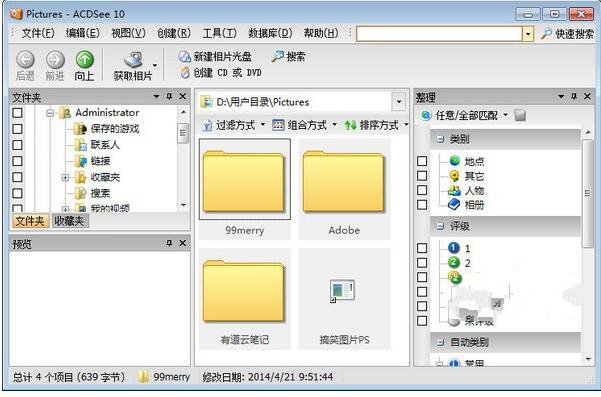Open the 数据库(D) menu
Screen dimensions: 601x397
tap(270, 33)
